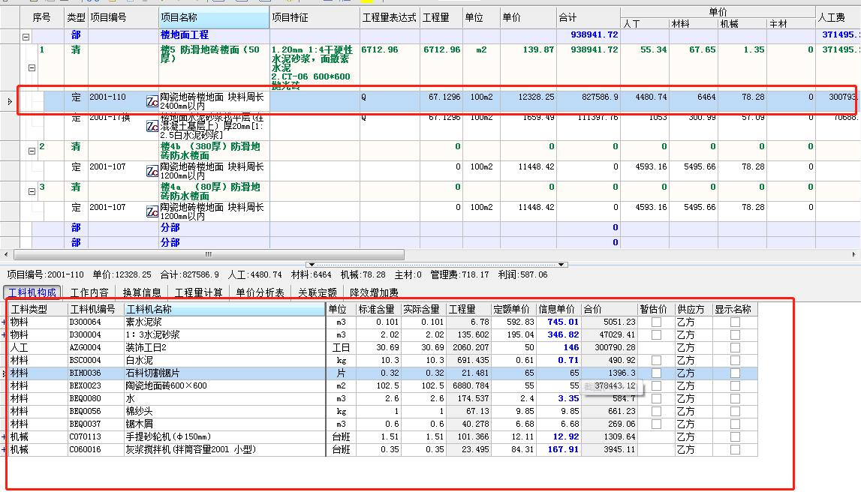The height and width of the screenshot is (504, 861).
Task: Click the Zc icon in row 2001-110
Action: click(x=152, y=101)
